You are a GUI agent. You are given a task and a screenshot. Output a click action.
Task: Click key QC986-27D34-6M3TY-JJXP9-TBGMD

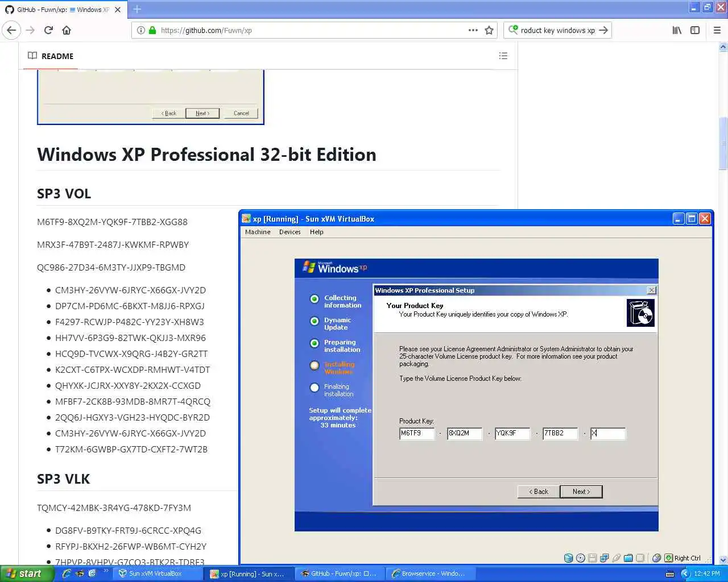[111, 268]
